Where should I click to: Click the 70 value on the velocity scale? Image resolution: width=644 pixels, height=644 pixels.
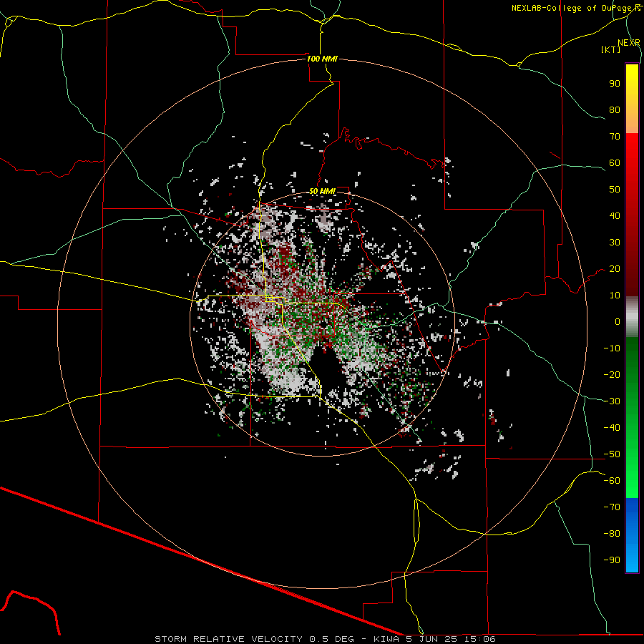pos(615,137)
